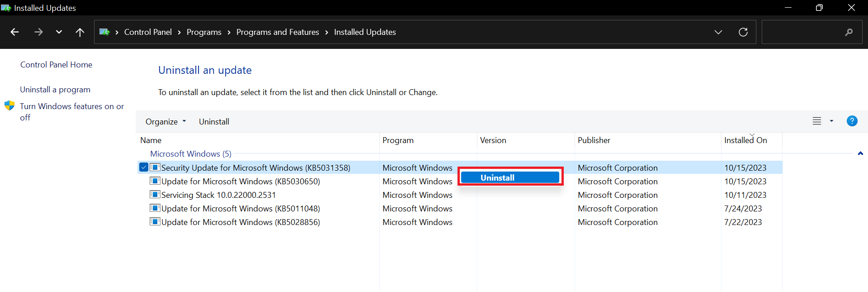Go up one folder level
Screen dimensions: 868x292
80,32
